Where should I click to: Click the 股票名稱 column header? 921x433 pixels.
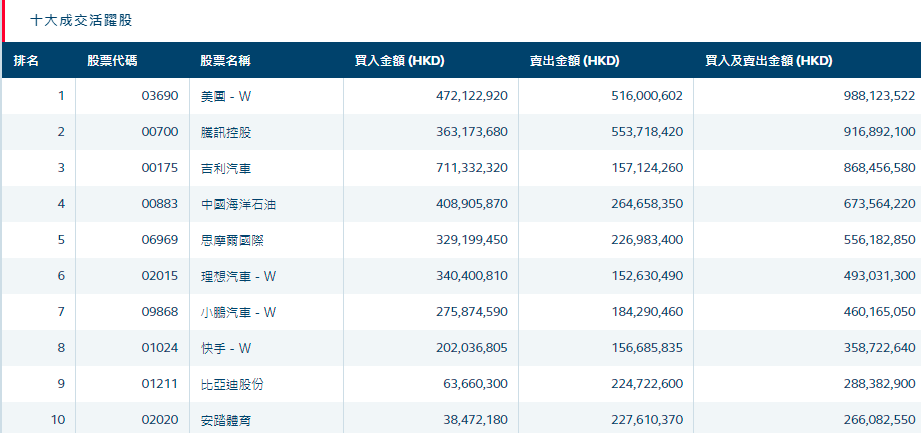pyautogui.click(x=226, y=61)
